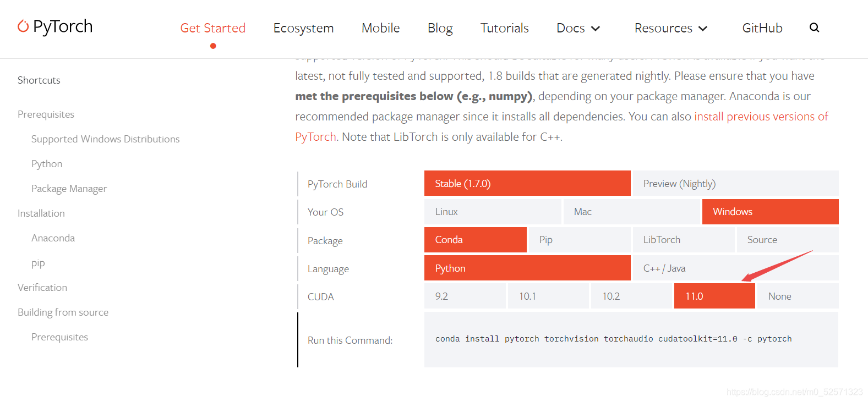The image size is (868, 402).
Task: Jump to the pip shortcut
Action: pyautogui.click(x=38, y=263)
